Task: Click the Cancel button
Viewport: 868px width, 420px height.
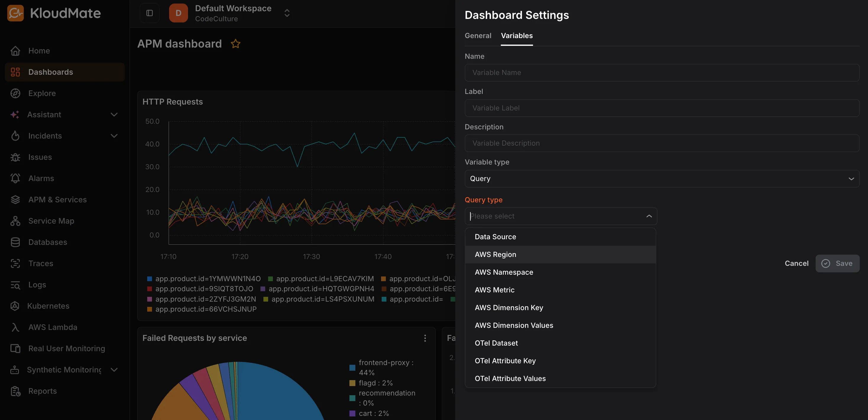Action: (x=796, y=263)
